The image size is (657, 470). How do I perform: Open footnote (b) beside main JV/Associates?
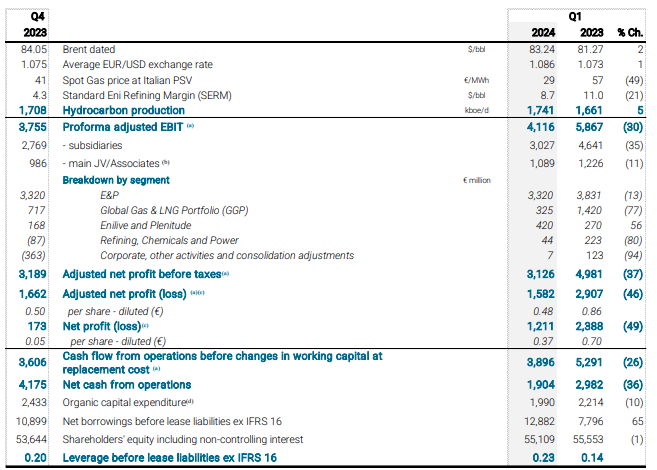166,162
